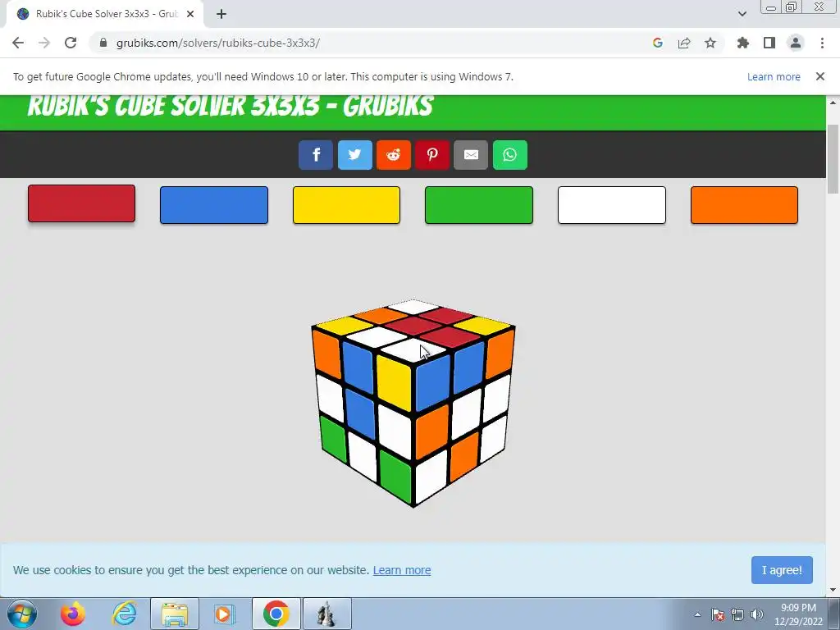
Task: Share page via Reddit icon
Action: pos(393,155)
